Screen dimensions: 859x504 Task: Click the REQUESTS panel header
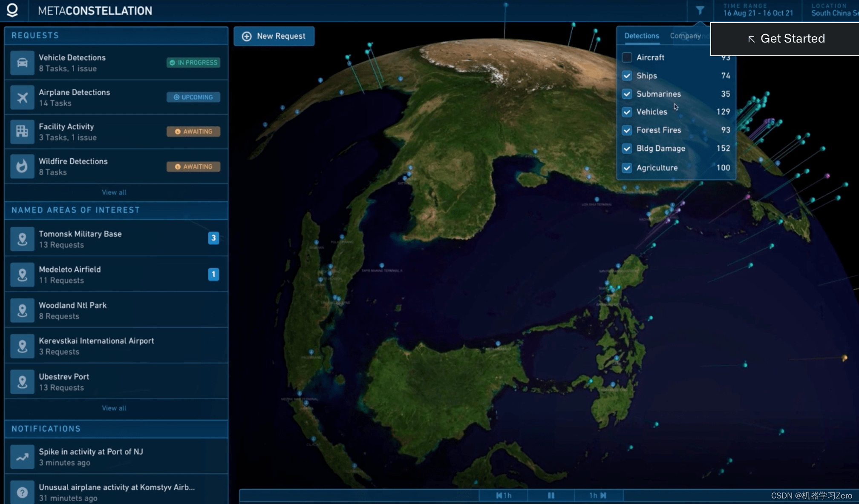tap(116, 35)
